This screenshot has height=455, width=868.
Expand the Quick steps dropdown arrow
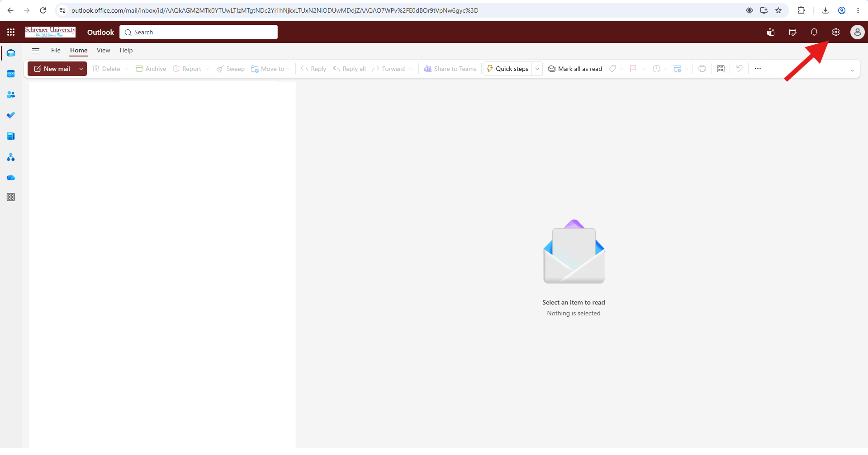(x=537, y=69)
